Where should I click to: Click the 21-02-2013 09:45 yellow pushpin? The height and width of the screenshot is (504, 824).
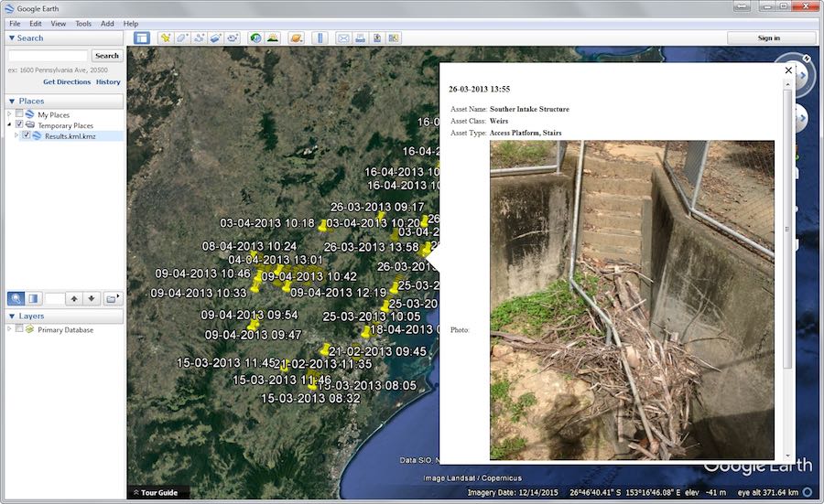(325, 349)
